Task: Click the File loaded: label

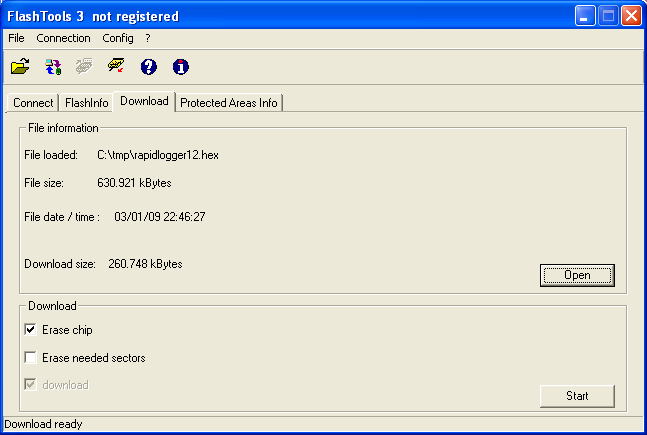Action: [x=51, y=155]
